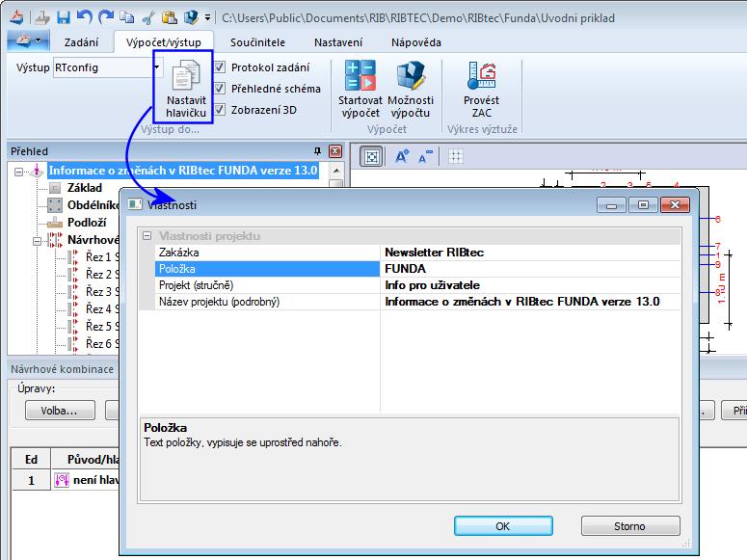Select the Název projektu (podrobný) row
The image size is (747, 560).
pos(267,302)
